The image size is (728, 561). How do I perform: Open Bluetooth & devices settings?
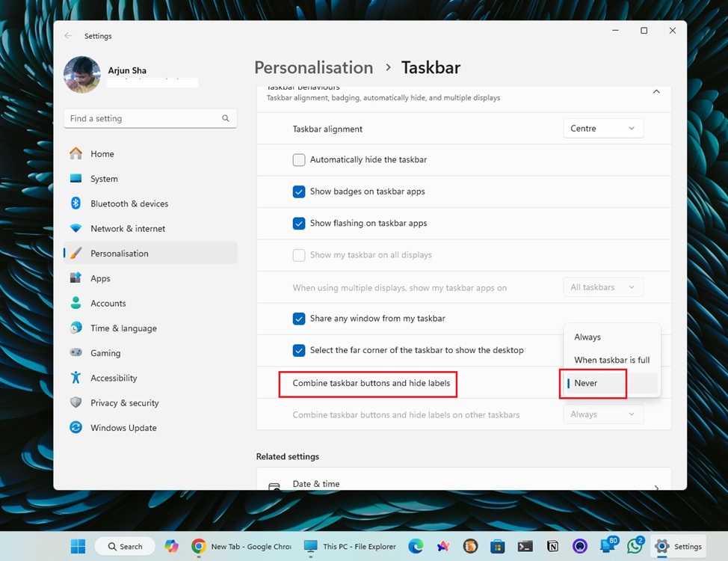150,203
